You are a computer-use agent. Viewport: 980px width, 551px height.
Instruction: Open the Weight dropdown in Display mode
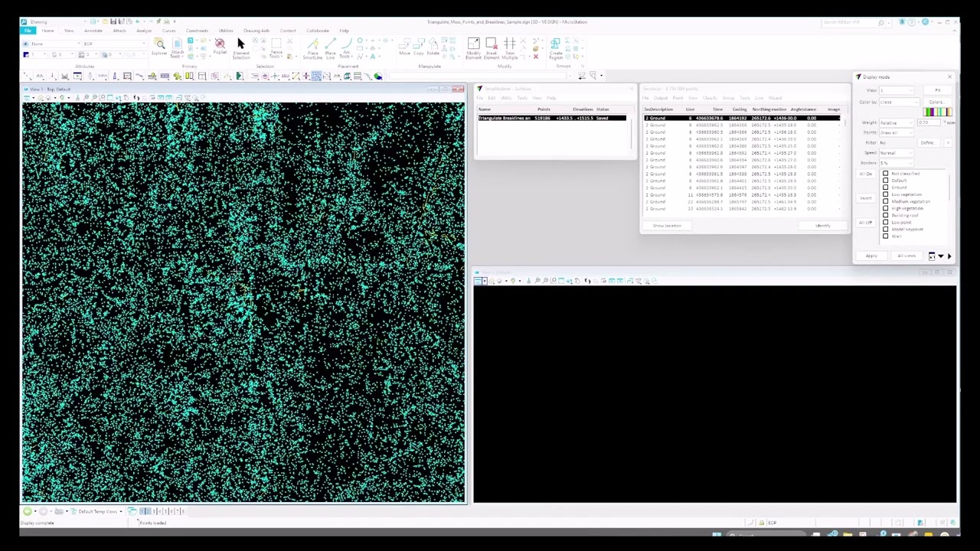click(x=897, y=122)
